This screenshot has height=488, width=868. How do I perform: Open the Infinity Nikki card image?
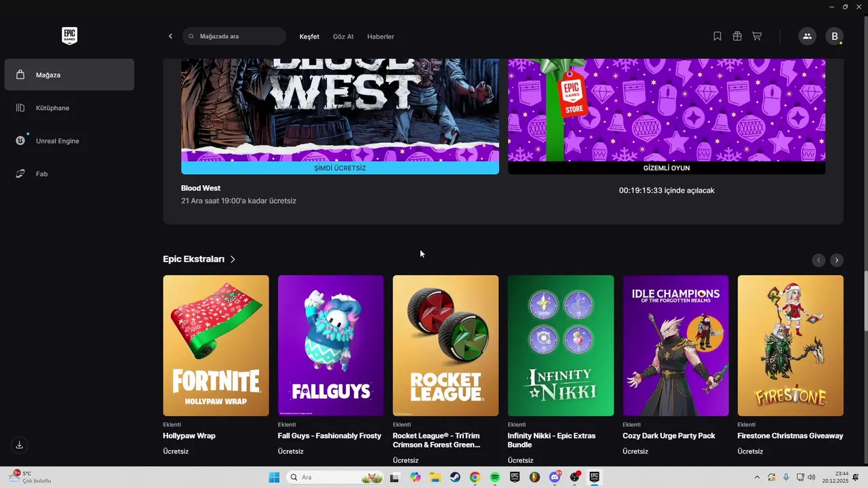561,346
